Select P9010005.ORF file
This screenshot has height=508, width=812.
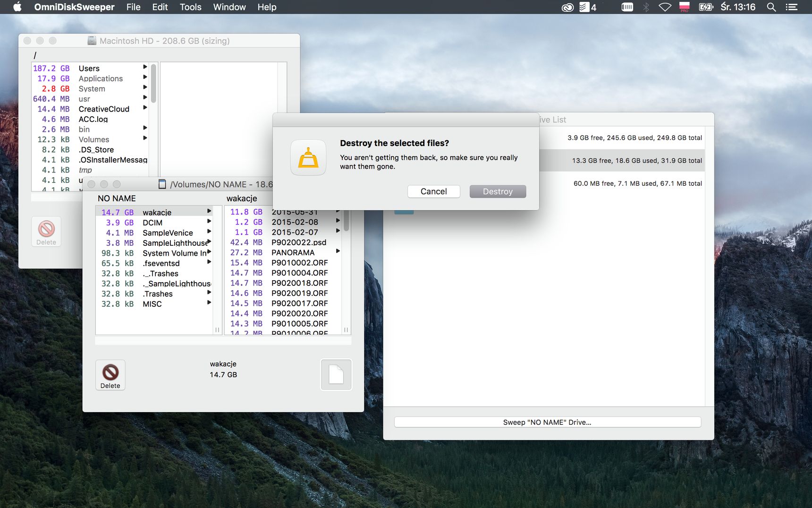click(x=282, y=324)
